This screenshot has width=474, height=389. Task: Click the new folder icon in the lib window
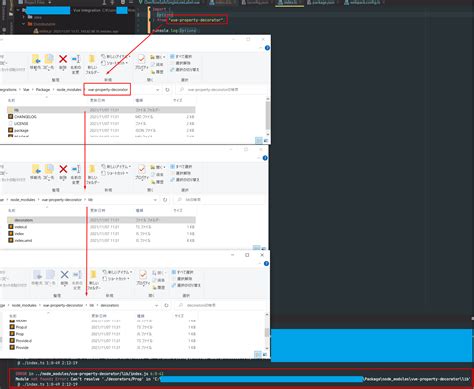coord(92,170)
